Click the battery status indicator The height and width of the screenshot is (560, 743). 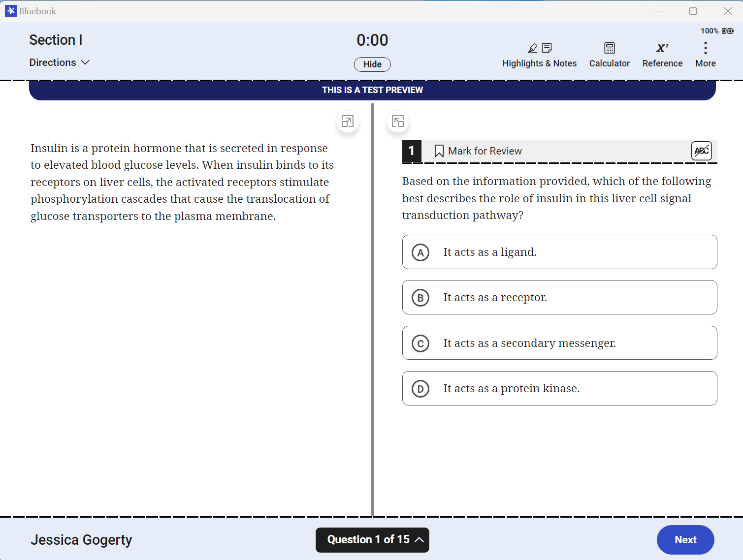[717, 31]
